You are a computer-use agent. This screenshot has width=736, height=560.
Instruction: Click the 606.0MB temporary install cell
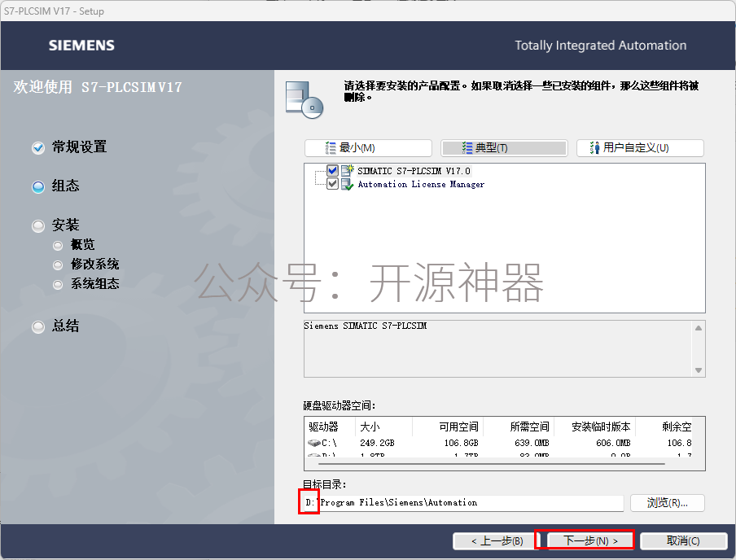point(614,443)
